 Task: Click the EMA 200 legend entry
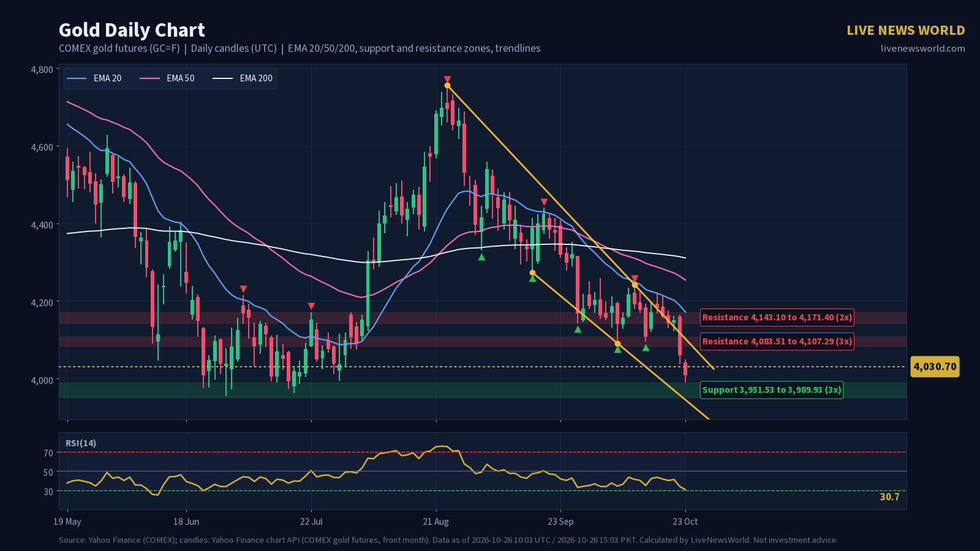[x=243, y=78]
